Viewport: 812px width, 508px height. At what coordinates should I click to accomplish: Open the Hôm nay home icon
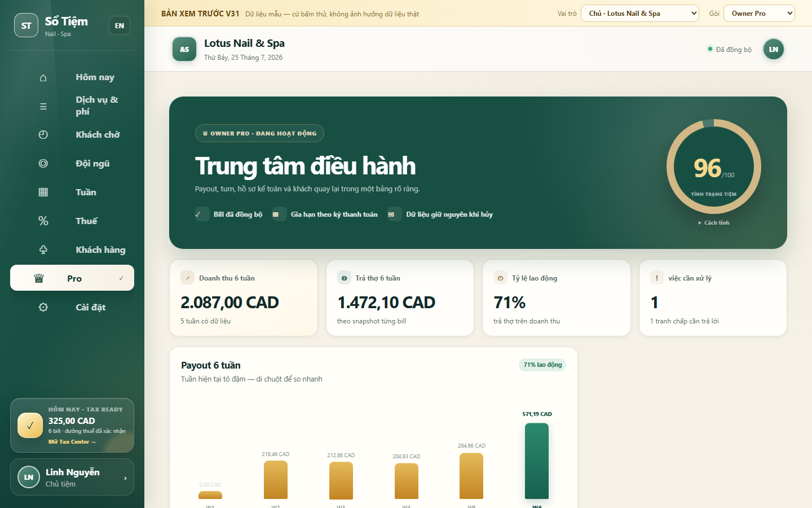43,77
